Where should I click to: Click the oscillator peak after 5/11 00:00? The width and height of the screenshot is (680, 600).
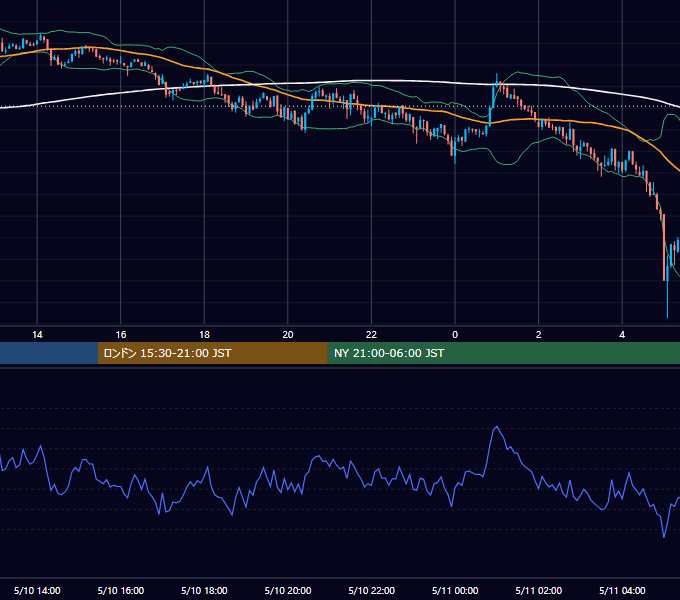pyautogui.click(x=497, y=427)
